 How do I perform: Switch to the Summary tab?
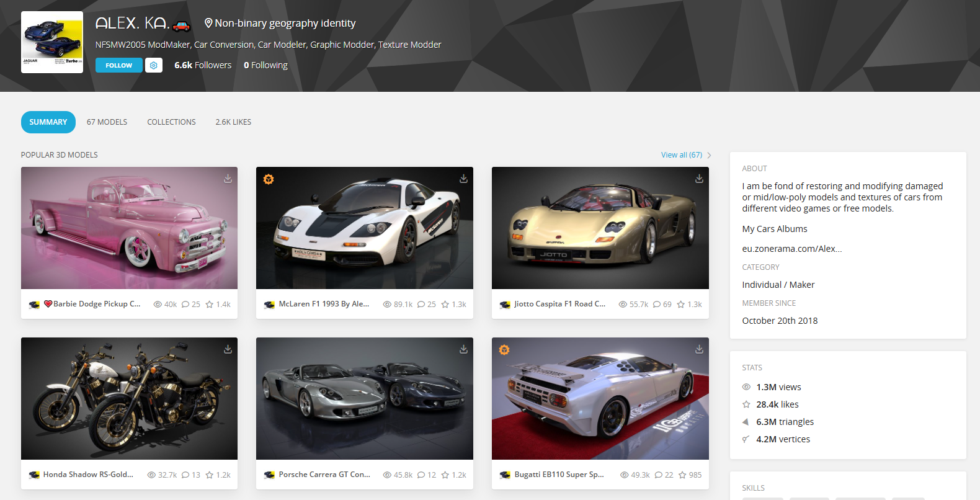point(48,122)
